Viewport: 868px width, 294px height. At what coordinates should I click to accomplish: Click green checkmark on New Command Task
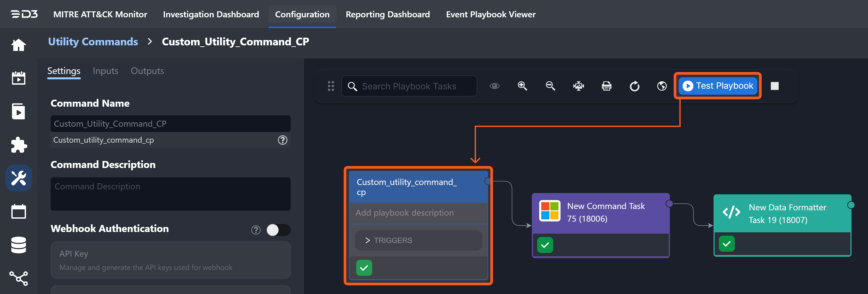click(x=545, y=245)
